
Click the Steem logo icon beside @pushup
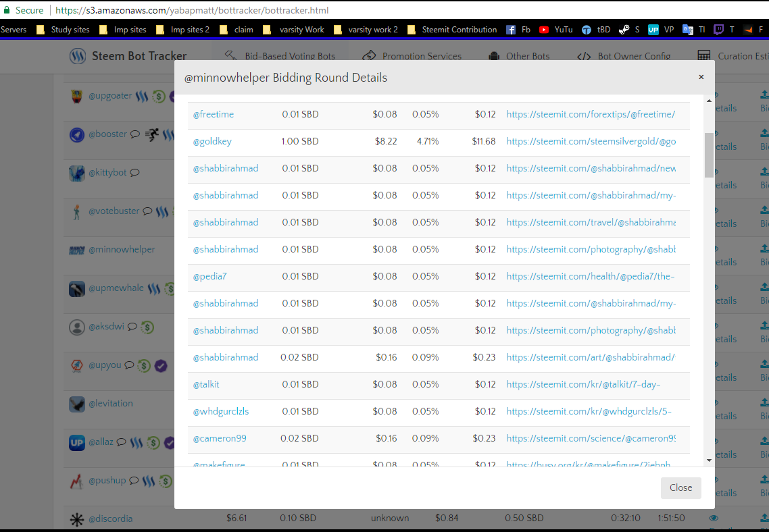(149, 481)
